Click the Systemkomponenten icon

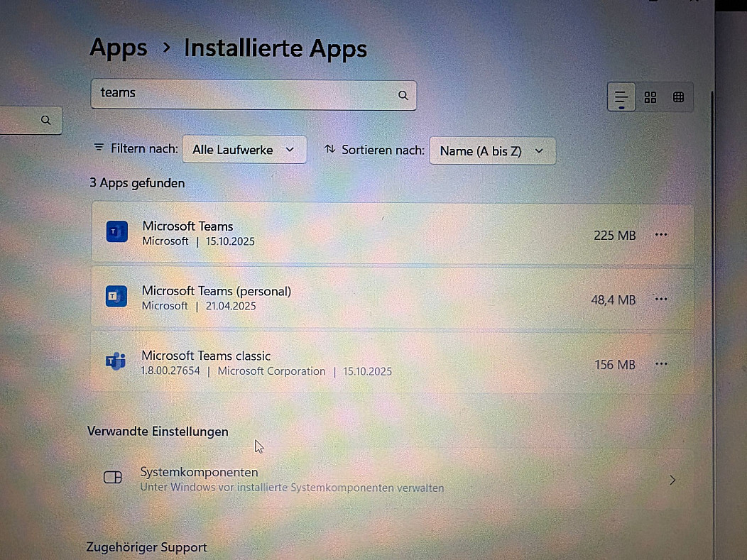point(113,478)
